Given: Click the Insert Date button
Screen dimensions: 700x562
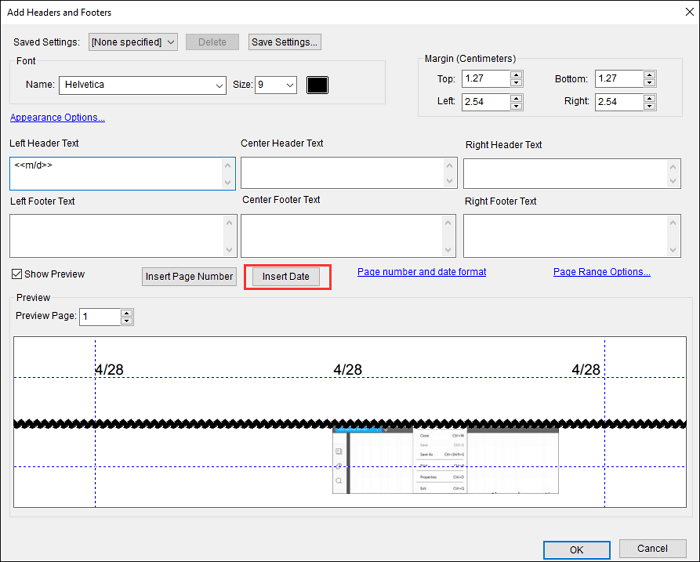Looking at the screenshot, I should pyautogui.click(x=286, y=276).
